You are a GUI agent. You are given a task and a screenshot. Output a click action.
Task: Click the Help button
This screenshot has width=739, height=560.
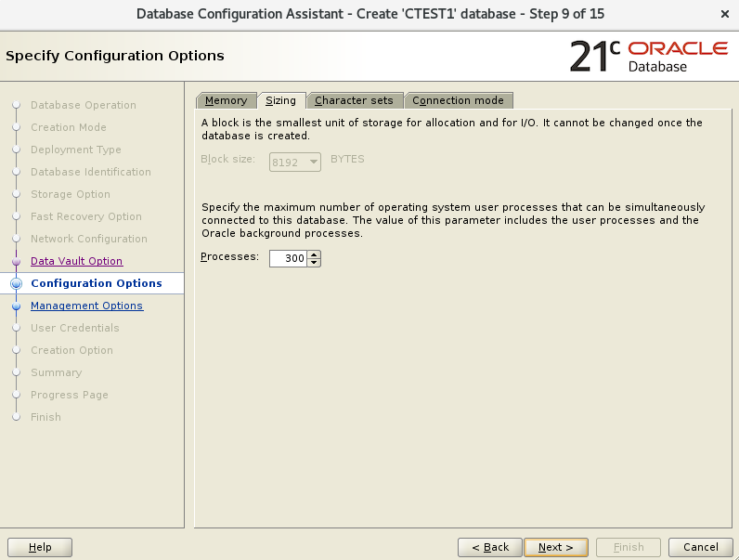point(40,547)
